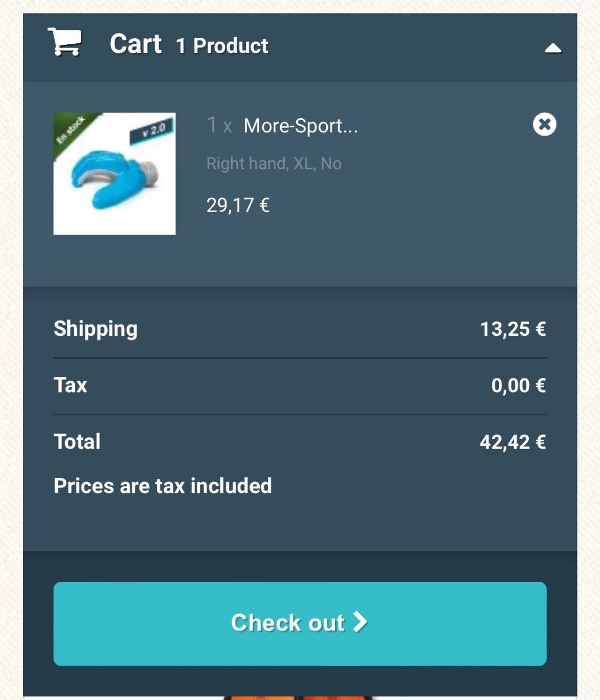This screenshot has height=700, width=600.
Task: Click the 13,25 € shipping amount
Action: 513,329
